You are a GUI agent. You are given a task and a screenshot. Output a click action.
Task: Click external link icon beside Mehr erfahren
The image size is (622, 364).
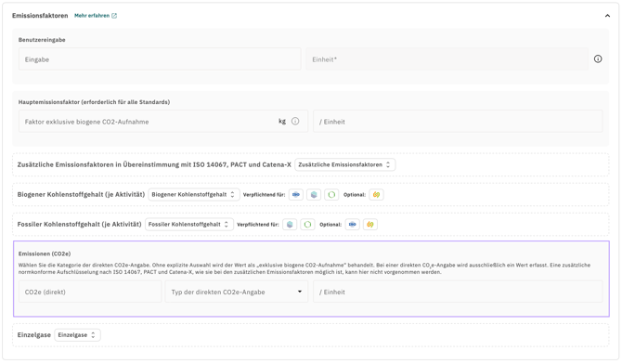114,16
